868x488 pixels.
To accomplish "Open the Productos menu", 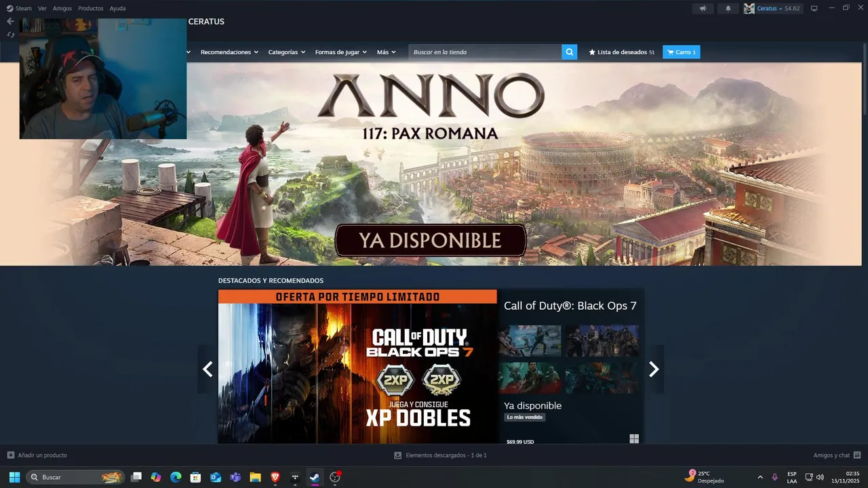I will point(91,8).
